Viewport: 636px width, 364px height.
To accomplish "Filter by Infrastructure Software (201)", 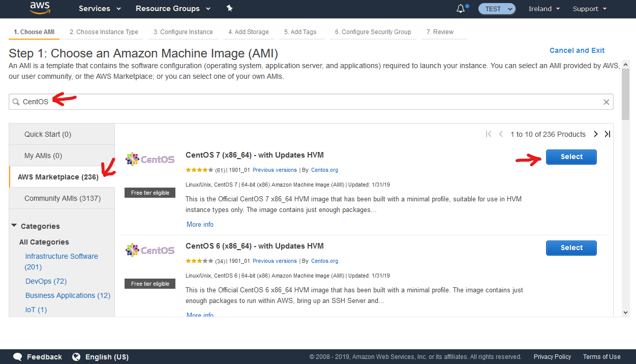I will click(62, 261).
